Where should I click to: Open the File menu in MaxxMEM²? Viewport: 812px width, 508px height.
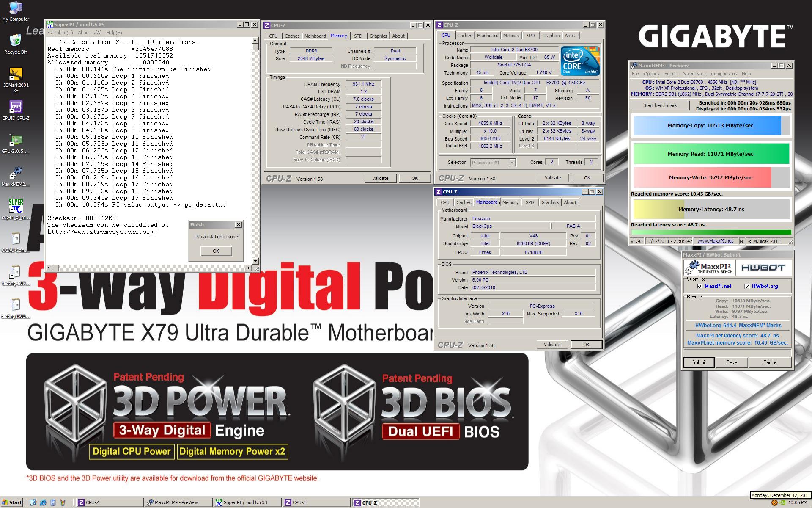pyautogui.click(x=635, y=74)
